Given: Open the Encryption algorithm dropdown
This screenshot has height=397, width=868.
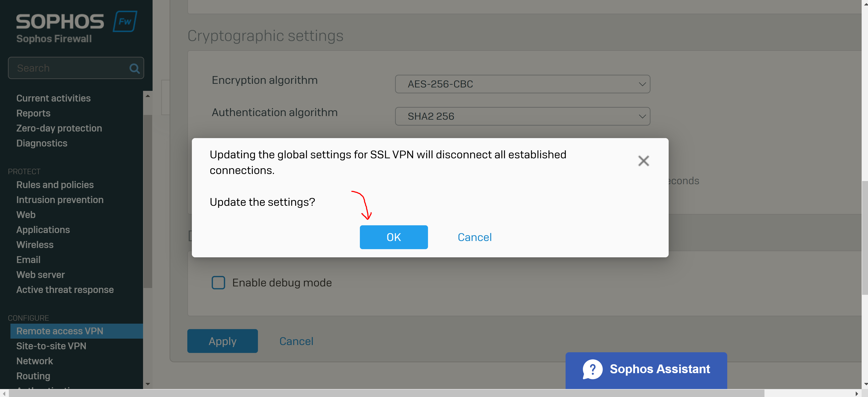Looking at the screenshot, I should [x=522, y=84].
